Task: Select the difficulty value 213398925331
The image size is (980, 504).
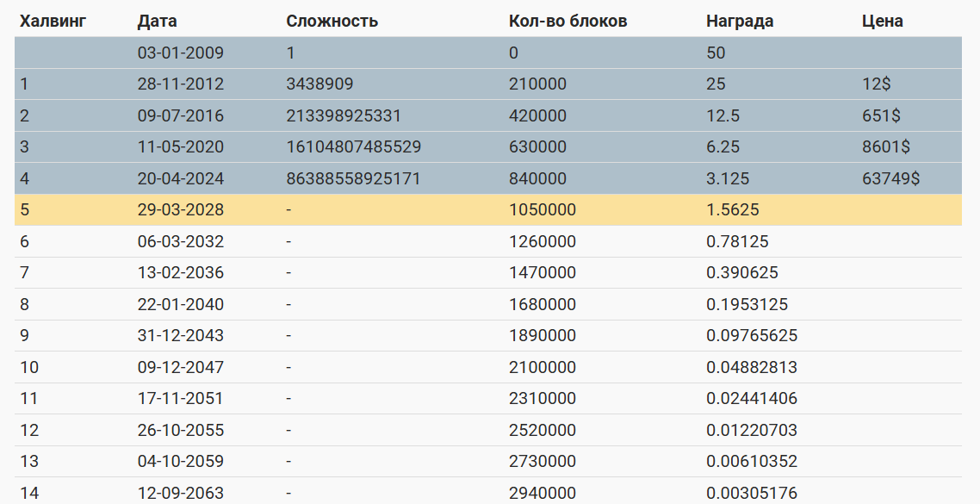Action: click(344, 115)
